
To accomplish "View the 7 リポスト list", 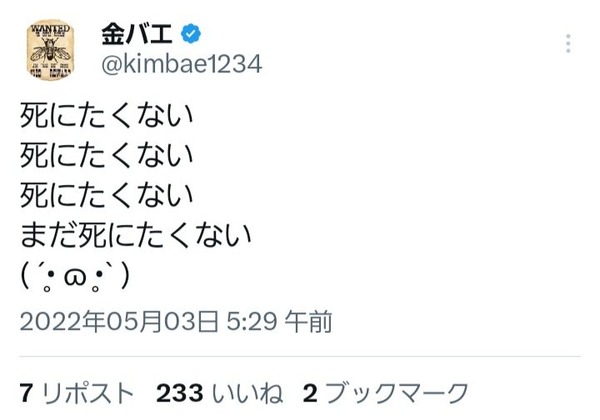I will coord(77,393).
